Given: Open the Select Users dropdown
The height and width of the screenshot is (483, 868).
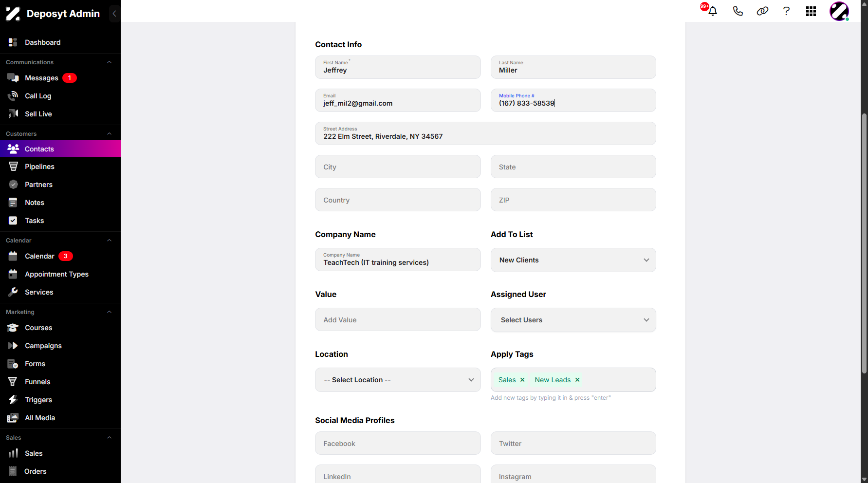Looking at the screenshot, I should [x=573, y=320].
